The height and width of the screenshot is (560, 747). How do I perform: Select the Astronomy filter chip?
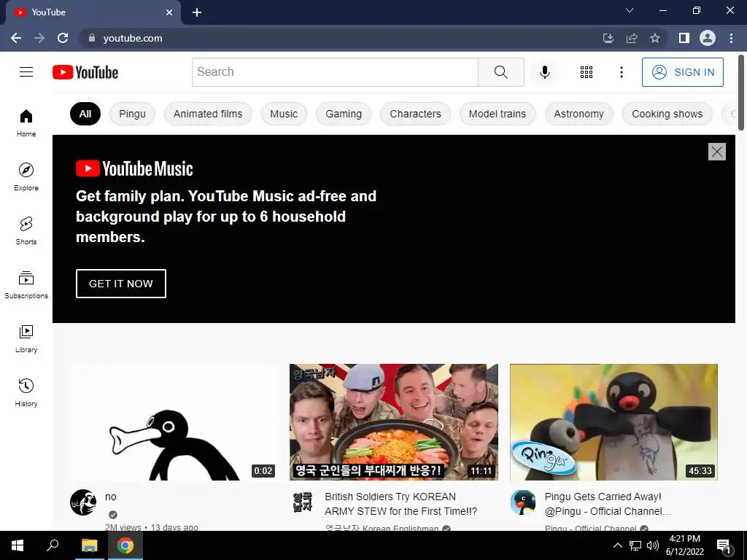click(x=578, y=114)
